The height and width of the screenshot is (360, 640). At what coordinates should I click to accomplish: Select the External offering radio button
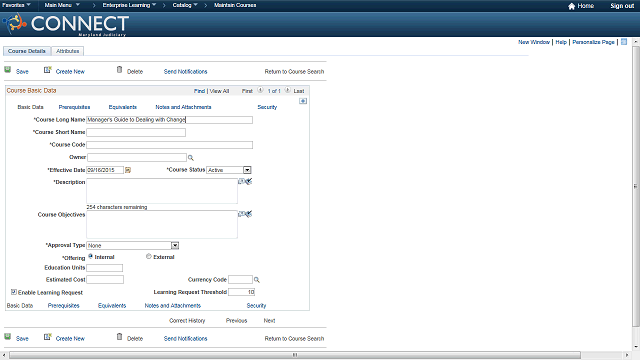coord(149,256)
